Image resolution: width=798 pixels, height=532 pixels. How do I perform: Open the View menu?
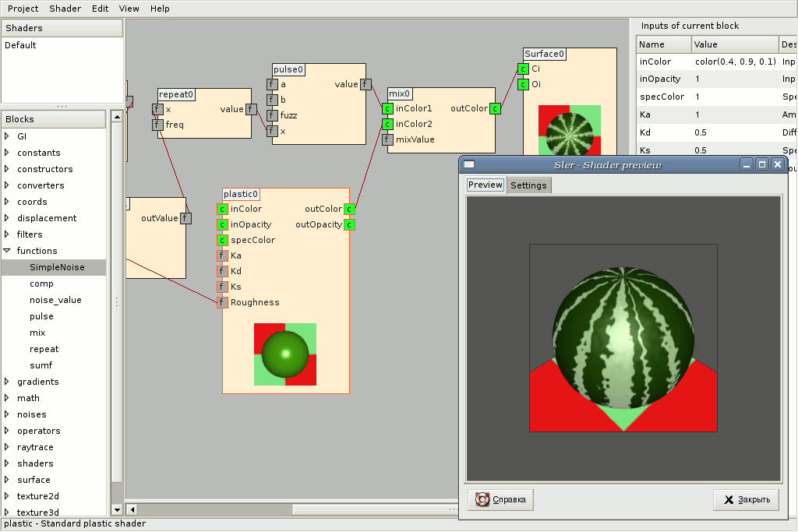click(x=129, y=9)
